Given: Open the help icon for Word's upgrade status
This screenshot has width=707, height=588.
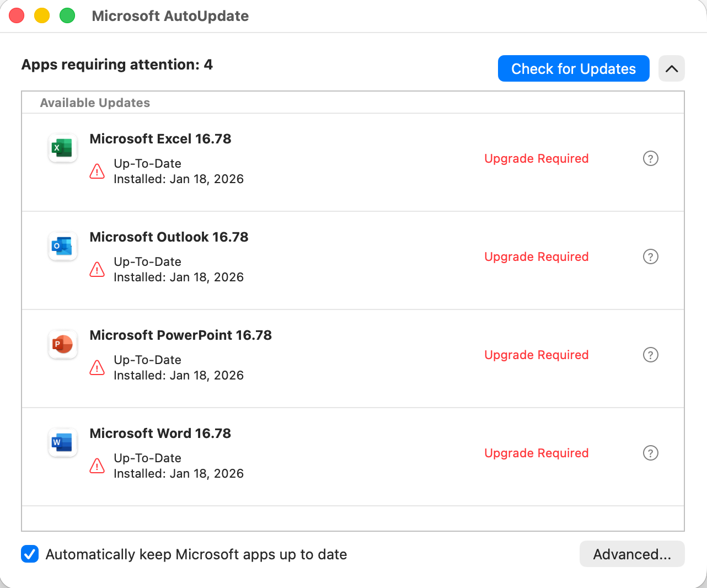Looking at the screenshot, I should [x=650, y=453].
